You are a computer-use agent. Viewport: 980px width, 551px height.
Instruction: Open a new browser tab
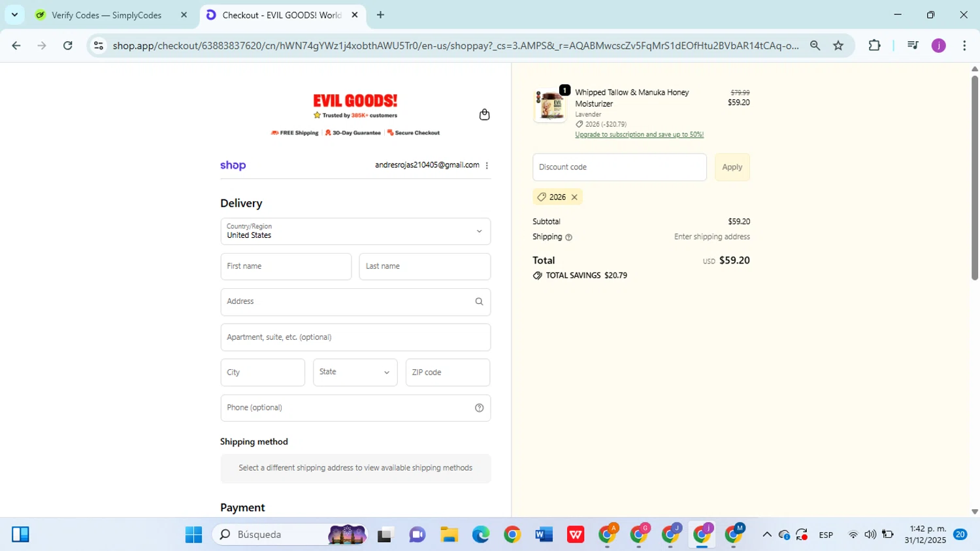click(380, 14)
